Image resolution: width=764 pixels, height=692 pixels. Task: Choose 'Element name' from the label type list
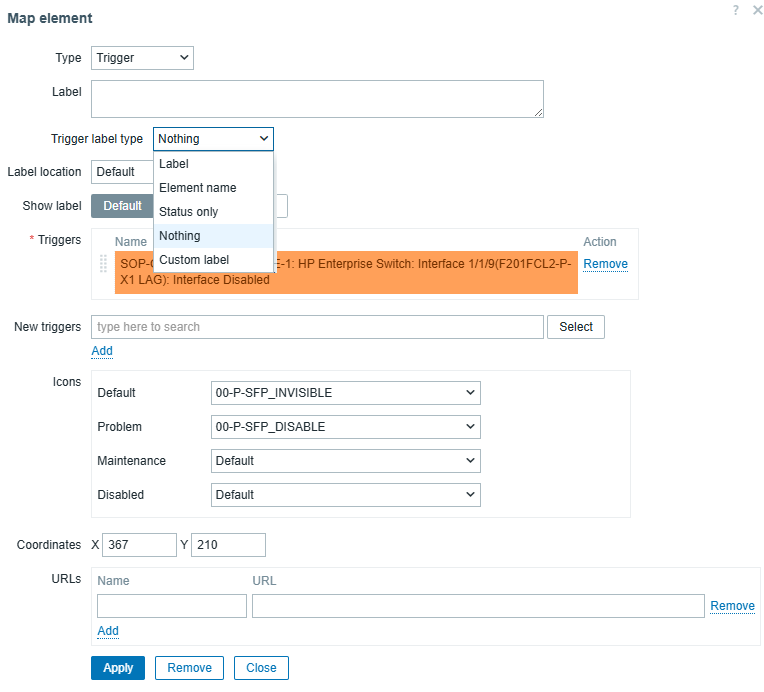[198, 188]
